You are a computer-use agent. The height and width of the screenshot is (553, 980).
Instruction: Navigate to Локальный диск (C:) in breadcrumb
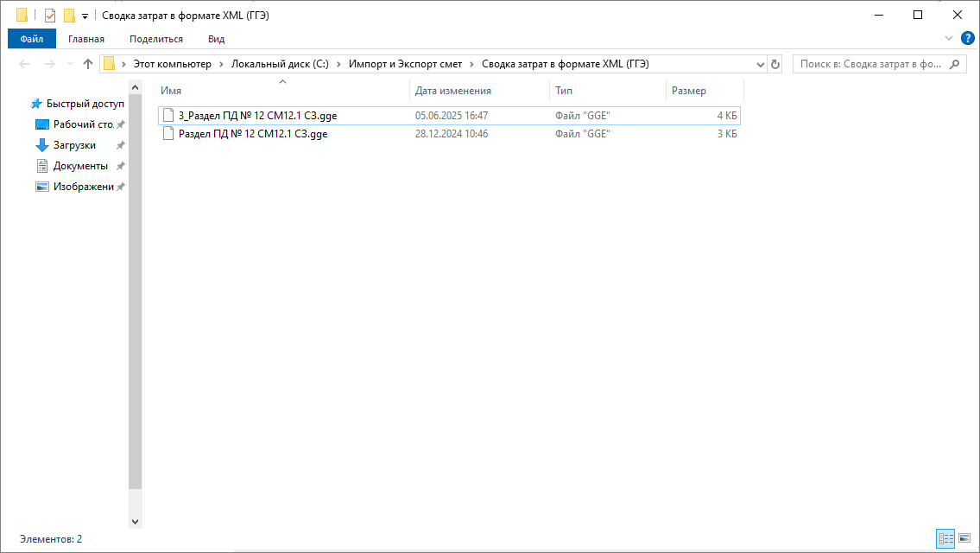280,64
